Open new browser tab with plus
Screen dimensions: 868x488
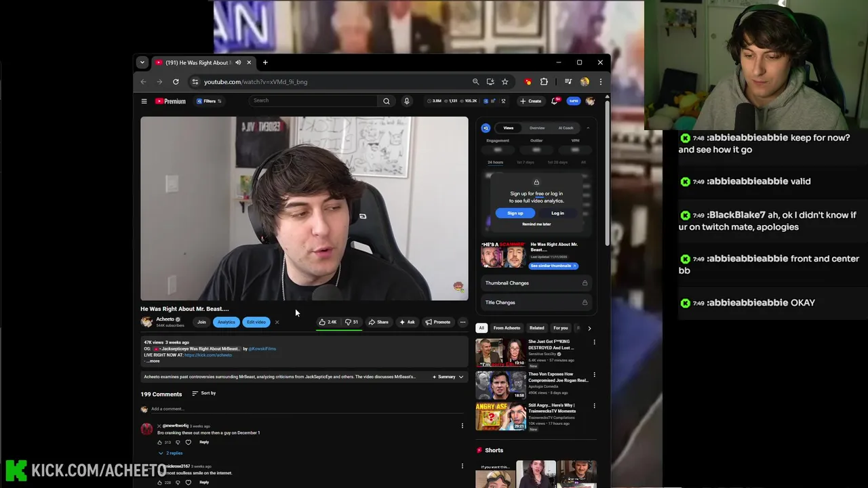(265, 62)
